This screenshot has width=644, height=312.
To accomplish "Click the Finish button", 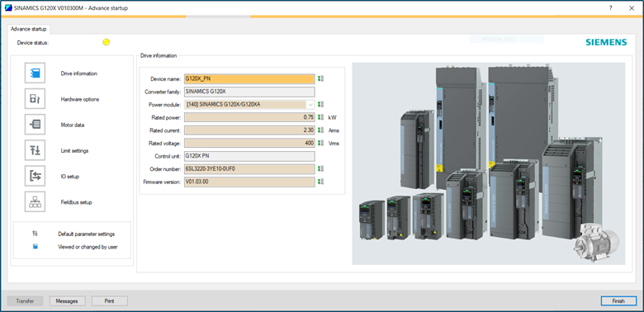I will [x=618, y=301].
